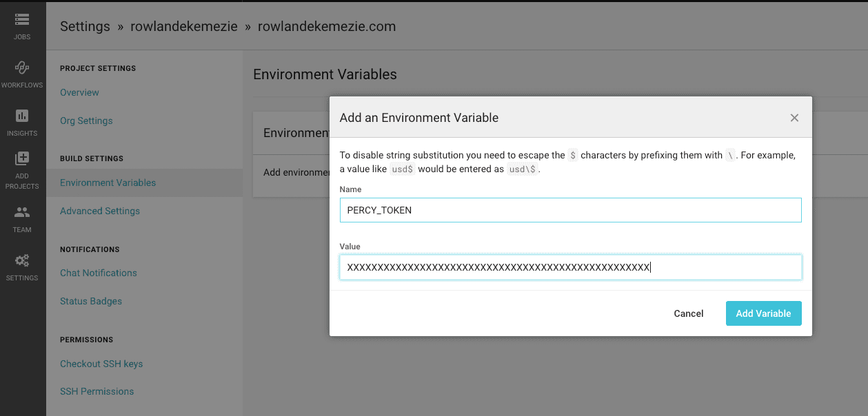Open Status Badges link

[91, 301]
